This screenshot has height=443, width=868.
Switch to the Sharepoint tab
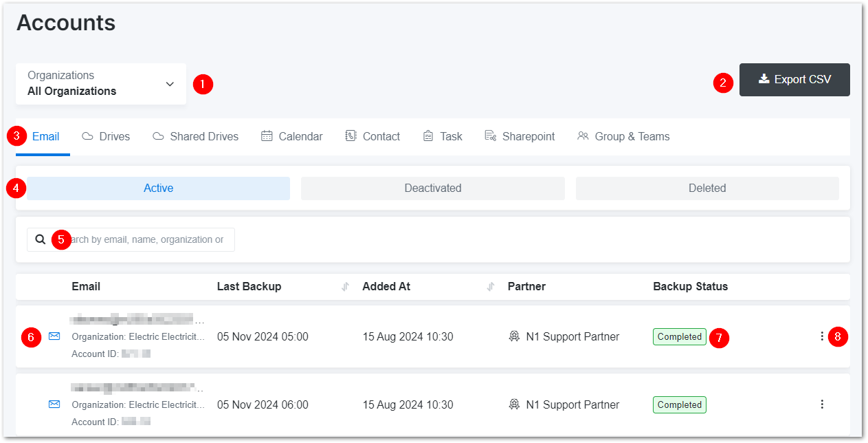(520, 136)
